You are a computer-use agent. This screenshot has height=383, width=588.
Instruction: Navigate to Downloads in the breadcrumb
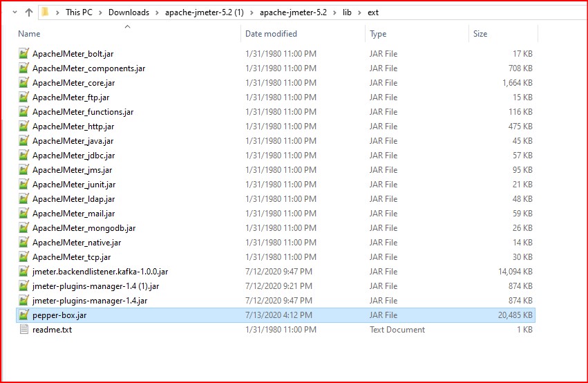pyautogui.click(x=129, y=12)
